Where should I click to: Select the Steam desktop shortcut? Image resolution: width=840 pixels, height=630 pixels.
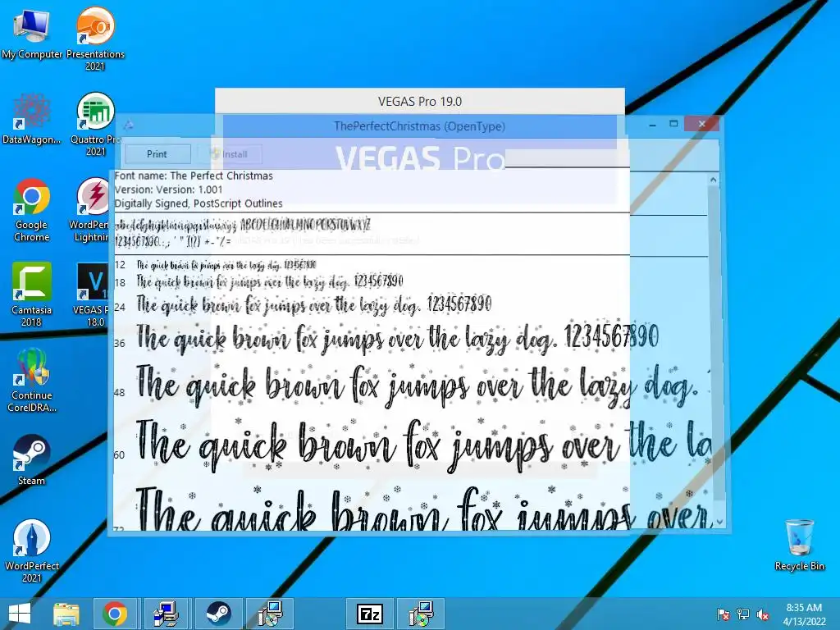32,459
